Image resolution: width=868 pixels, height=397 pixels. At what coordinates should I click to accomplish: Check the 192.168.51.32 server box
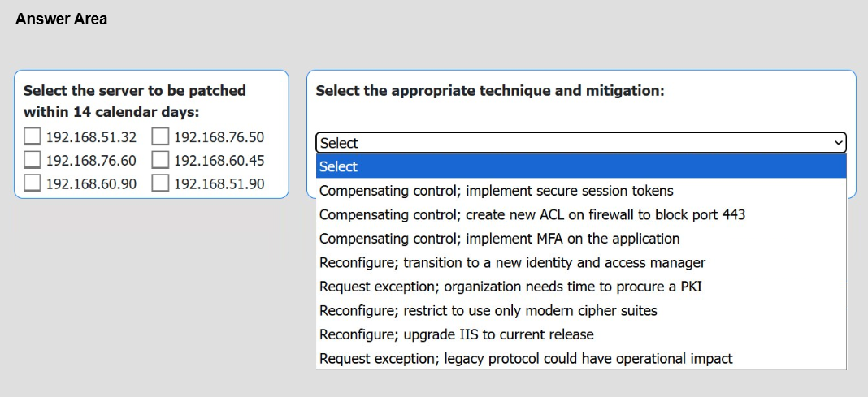(33, 136)
